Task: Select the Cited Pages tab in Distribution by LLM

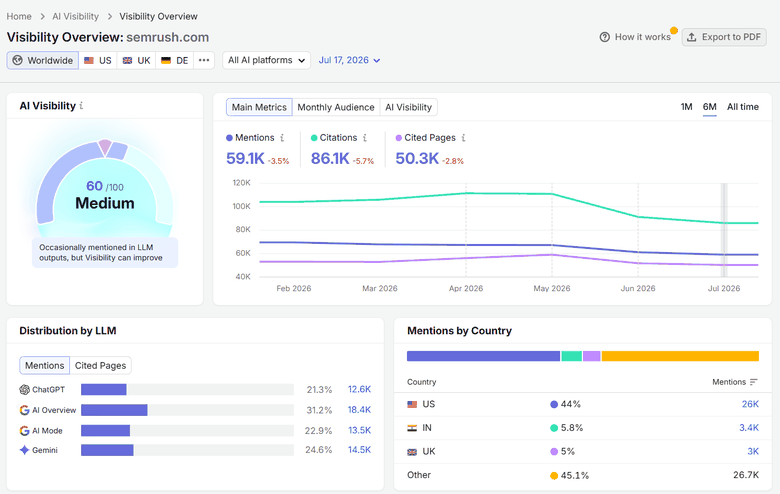Action: pos(100,366)
